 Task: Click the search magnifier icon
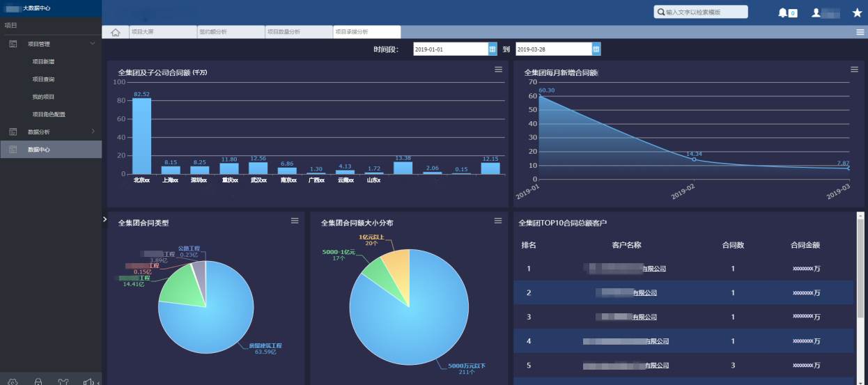[x=660, y=12]
